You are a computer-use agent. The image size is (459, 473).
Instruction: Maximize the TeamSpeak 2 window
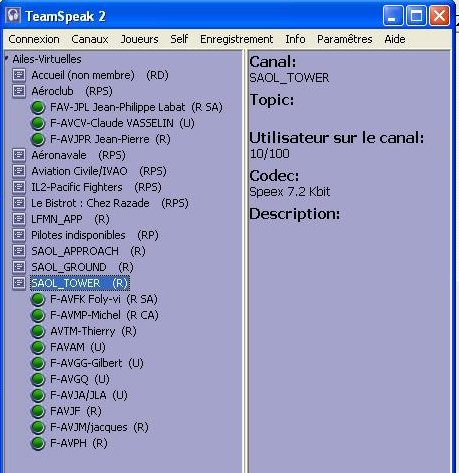[x=416, y=15]
